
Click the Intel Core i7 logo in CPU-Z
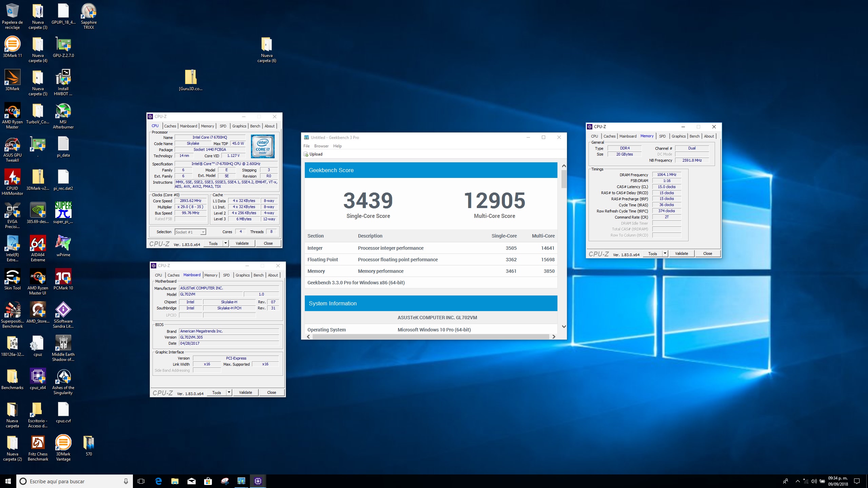(262, 146)
